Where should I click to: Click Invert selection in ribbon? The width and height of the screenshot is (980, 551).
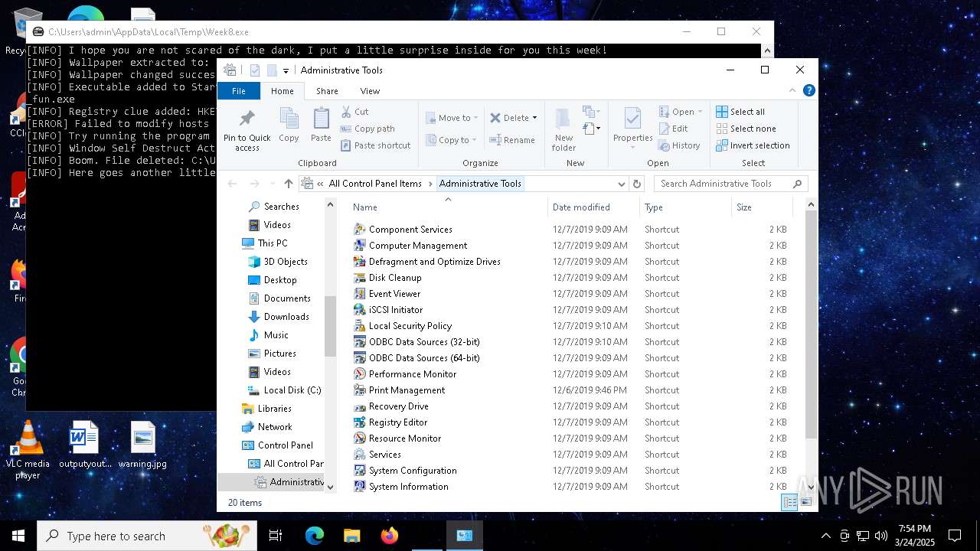[753, 145]
